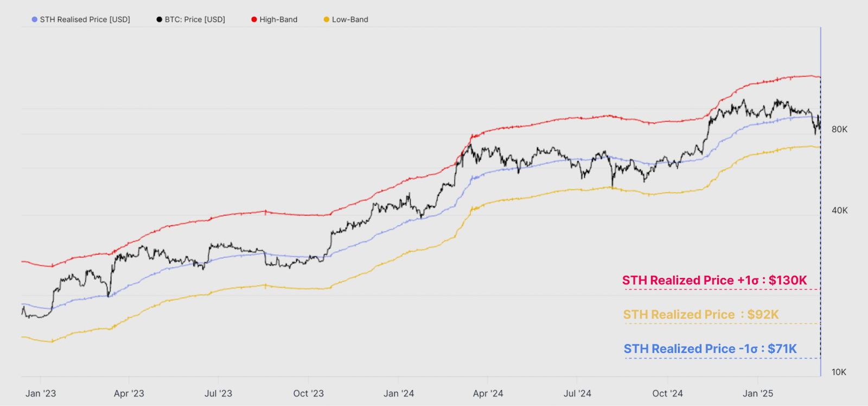
Task: Click the red High-Band legend dot
Action: (254, 20)
